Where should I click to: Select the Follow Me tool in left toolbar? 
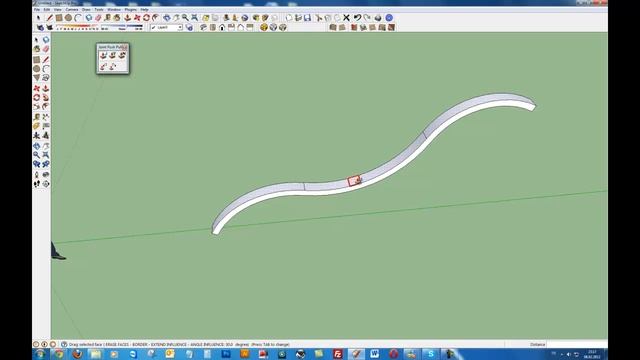click(46, 98)
